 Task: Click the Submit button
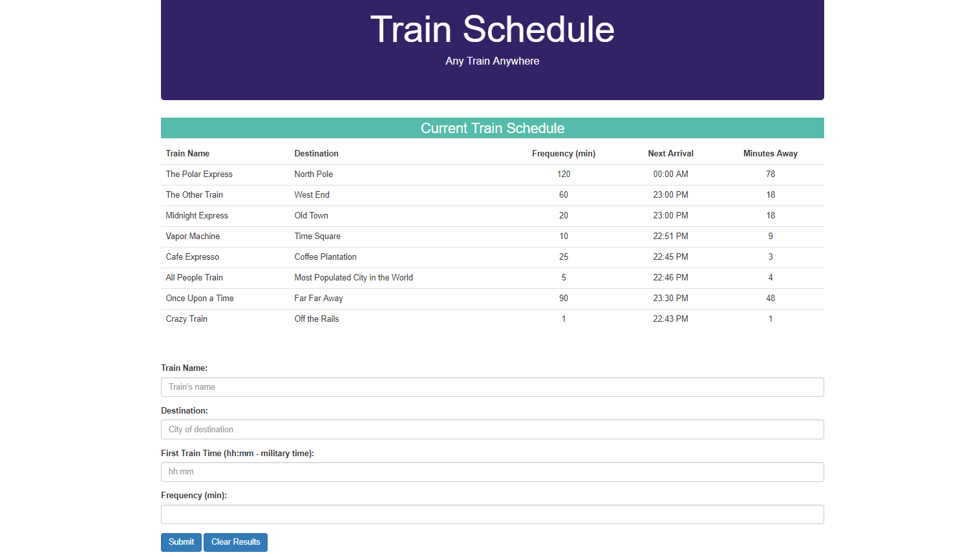(181, 542)
